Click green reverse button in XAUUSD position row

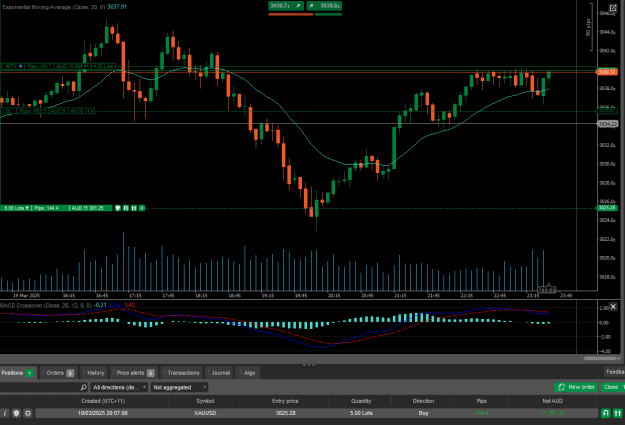(x=605, y=413)
